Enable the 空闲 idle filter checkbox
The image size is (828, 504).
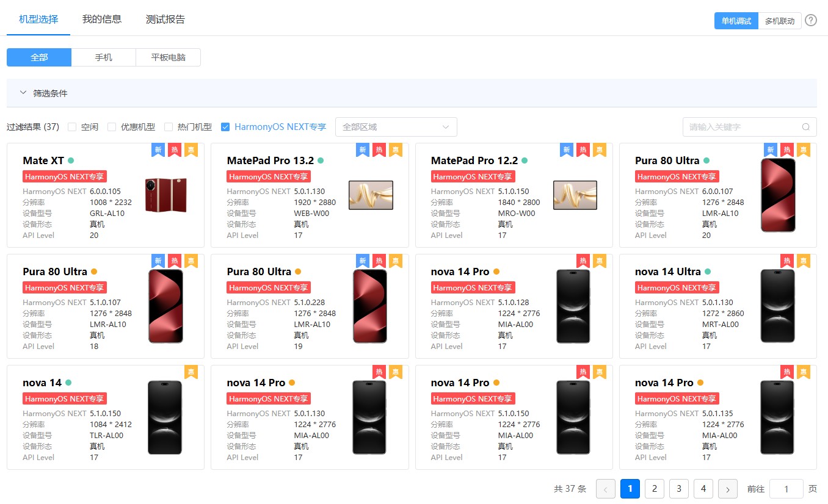point(72,127)
